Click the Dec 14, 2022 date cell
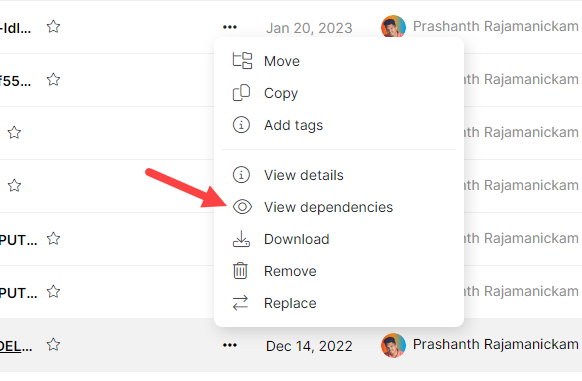The width and height of the screenshot is (582, 381). point(309,346)
